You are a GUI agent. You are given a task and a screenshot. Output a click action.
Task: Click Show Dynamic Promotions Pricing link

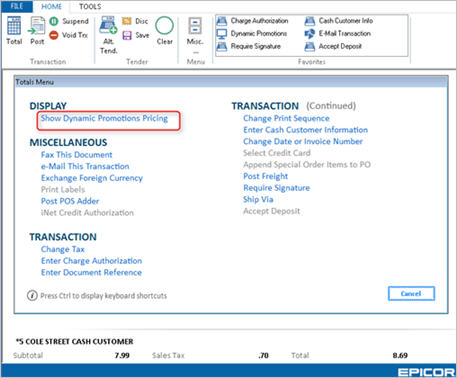click(104, 118)
